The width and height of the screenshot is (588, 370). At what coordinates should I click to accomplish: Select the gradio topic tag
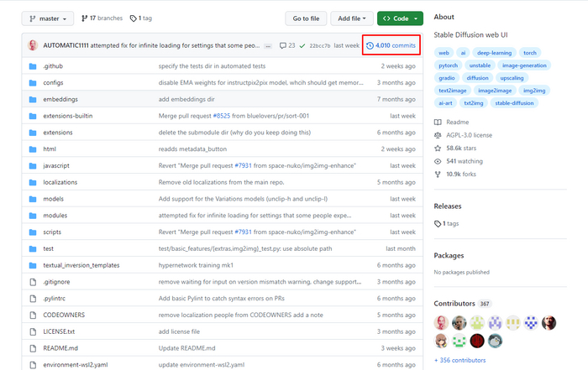click(447, 78)
